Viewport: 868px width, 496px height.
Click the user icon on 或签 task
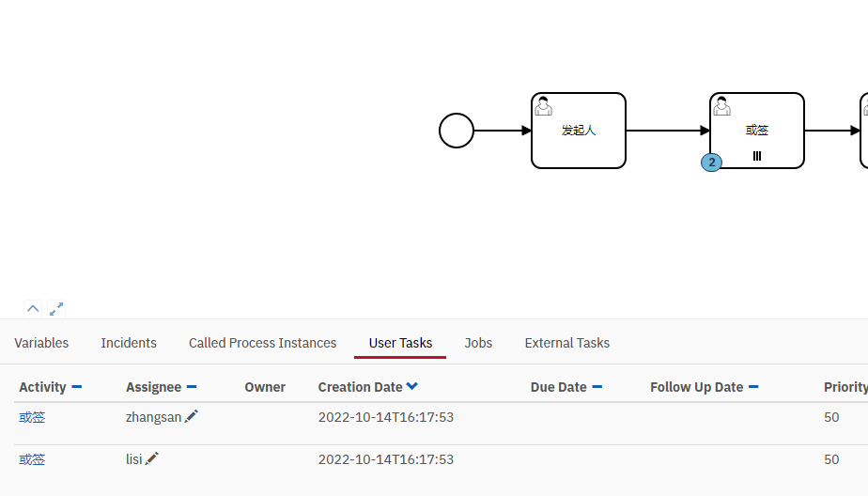point(721,106)
